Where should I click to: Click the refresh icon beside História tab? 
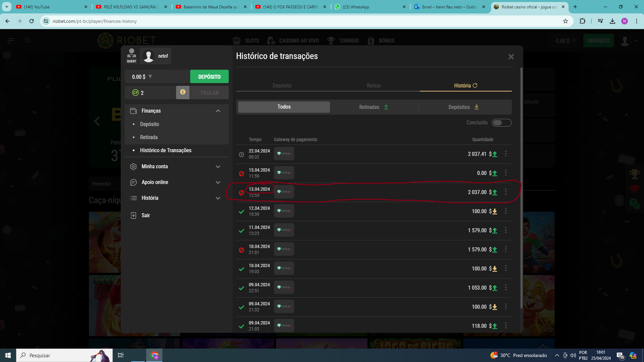click(x=475, y=85)
